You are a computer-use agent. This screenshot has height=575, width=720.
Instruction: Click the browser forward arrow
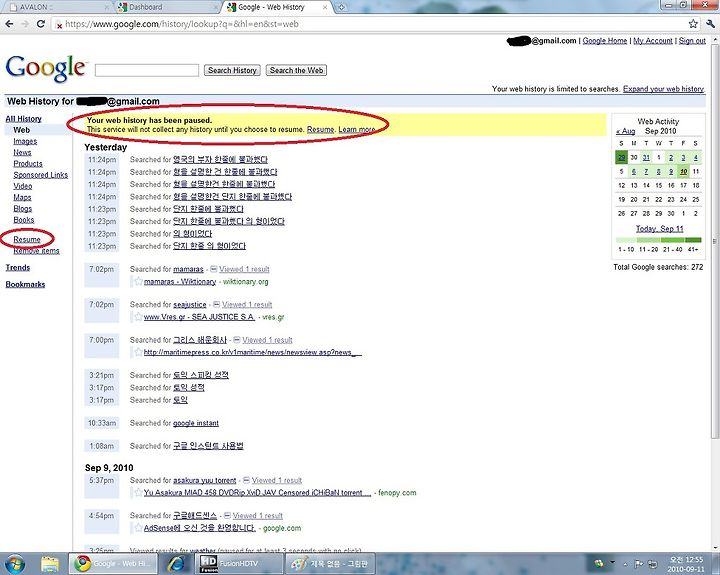pos(25,24)
